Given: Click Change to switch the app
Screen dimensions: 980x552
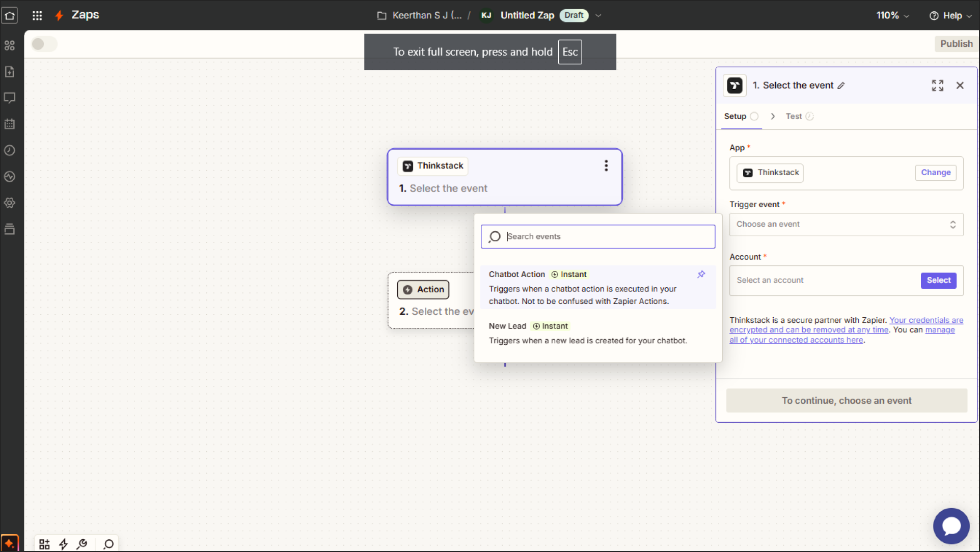Looking at the screenshot, I should pos(935,173).
